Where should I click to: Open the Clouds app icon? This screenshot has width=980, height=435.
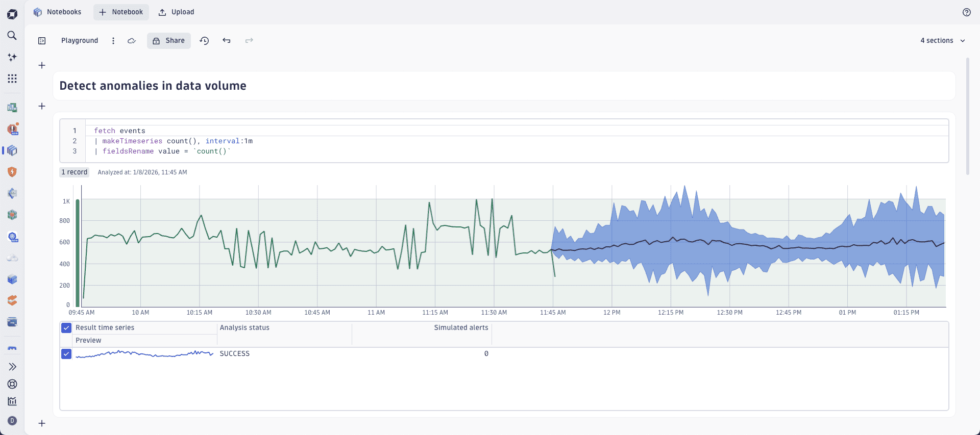(12, 258)
